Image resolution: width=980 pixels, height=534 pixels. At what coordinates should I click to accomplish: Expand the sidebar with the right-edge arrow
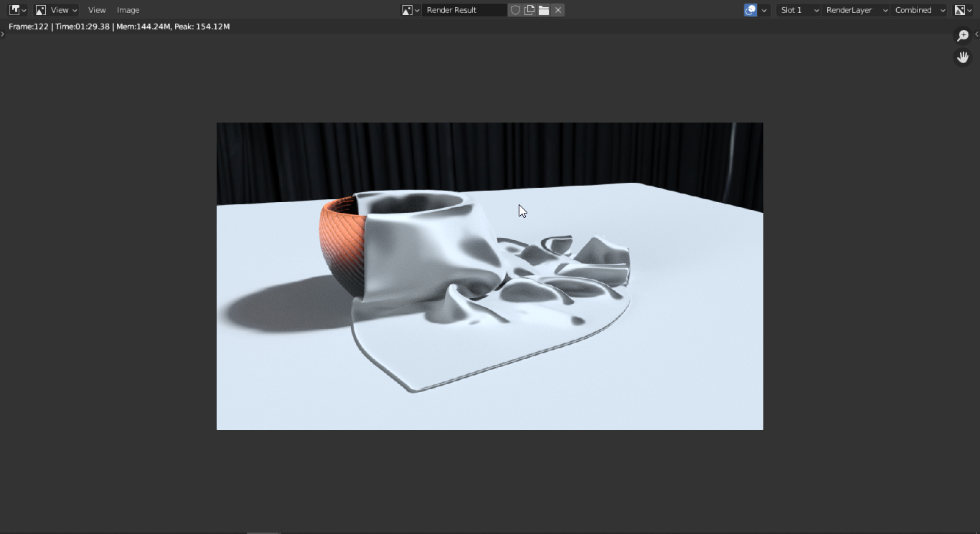tap(976, 34)
